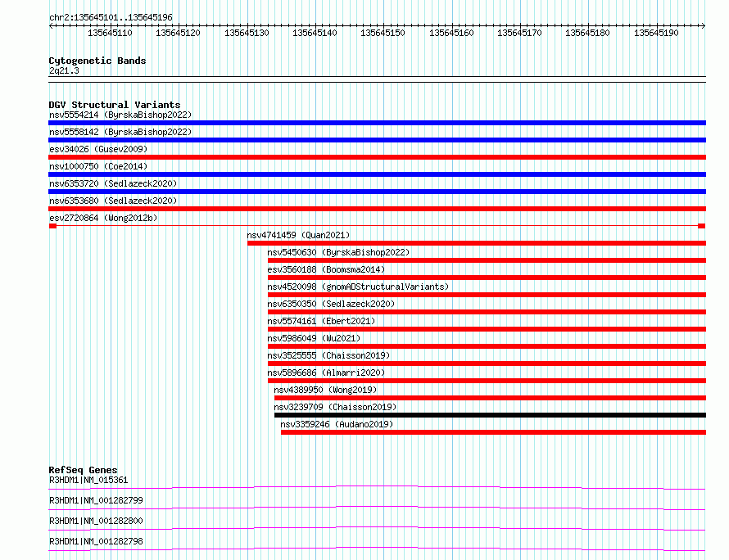This screenshot has height=560, width=729.
Task: Open transcript R3HDM1|NM_015361
Action: coord(88,480)
